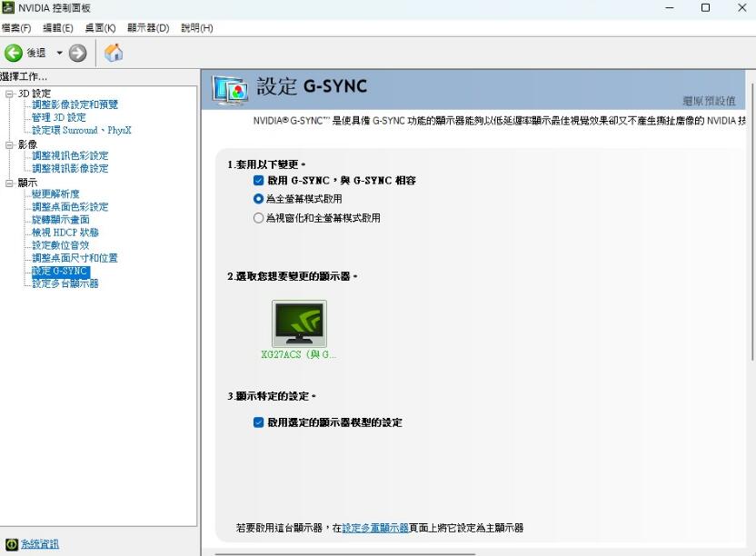Click 還原預設值 restore defaults link
756x556 pixels.
(709, 101)
